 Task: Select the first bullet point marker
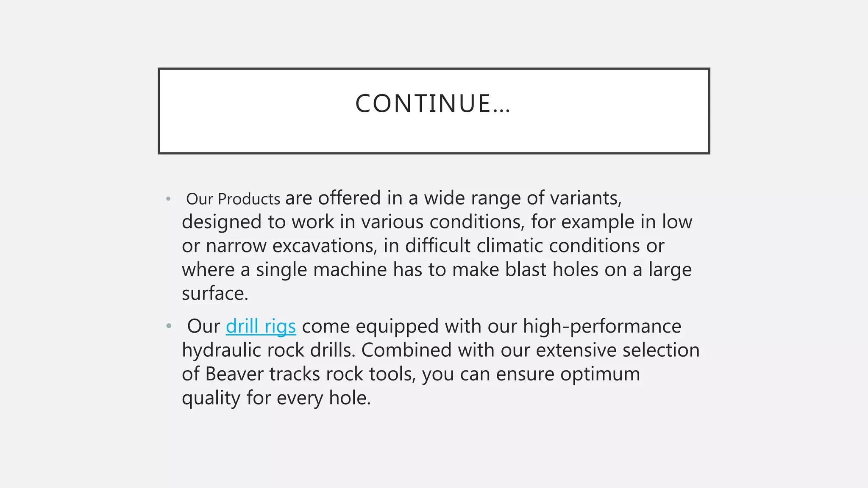pos(168,199)
